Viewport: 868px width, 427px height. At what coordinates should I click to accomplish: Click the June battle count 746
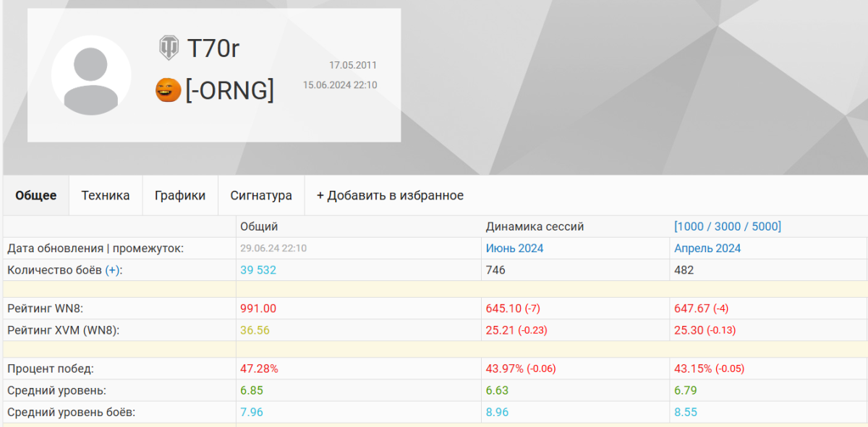click(x=495, y=269)
